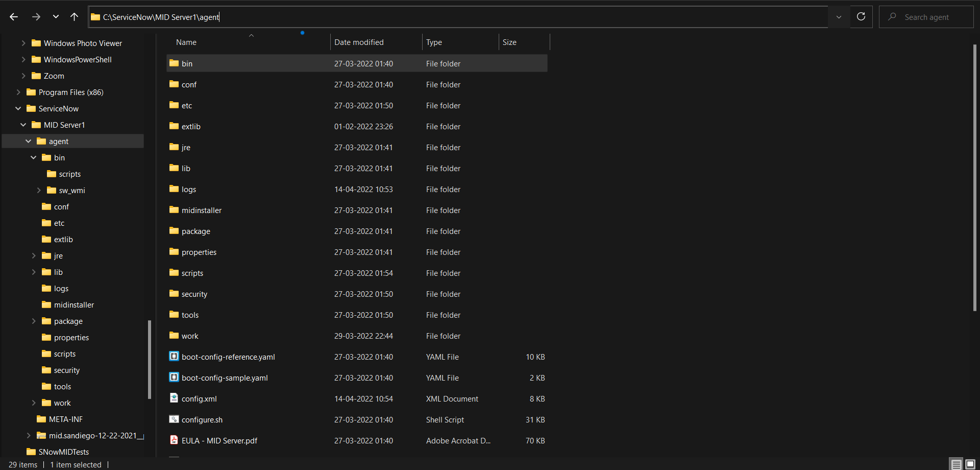The width and height of the screenshot is (980, 470).
Task: Collapse the MID Server1 tree node
Action: point(23,125)
